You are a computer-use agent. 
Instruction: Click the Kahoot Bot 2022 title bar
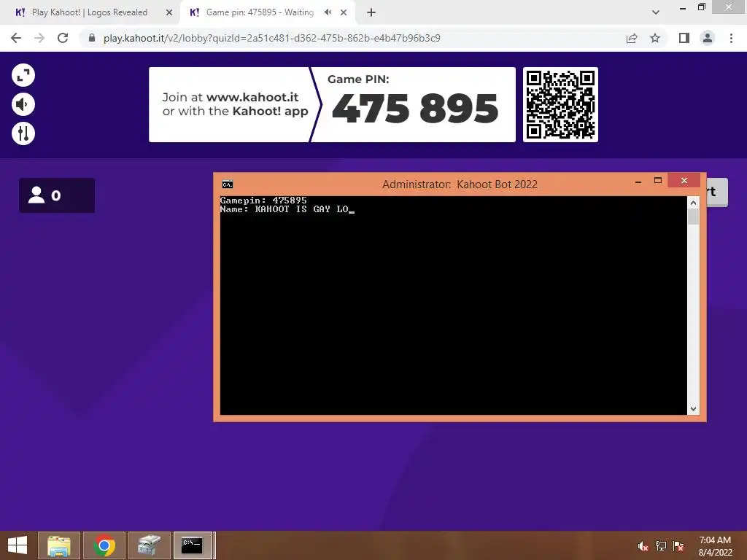click(x=460, y=184)
